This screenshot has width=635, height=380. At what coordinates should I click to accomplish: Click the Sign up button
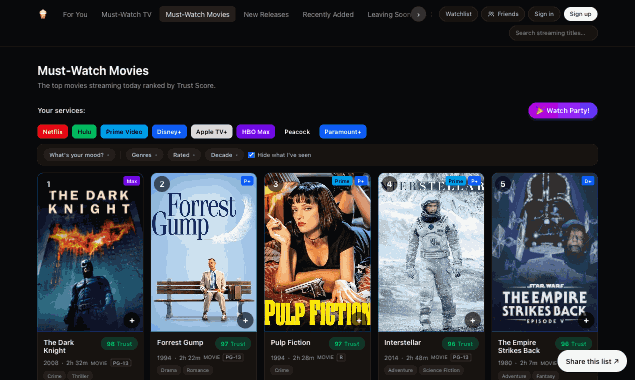(x=580, y=14)
